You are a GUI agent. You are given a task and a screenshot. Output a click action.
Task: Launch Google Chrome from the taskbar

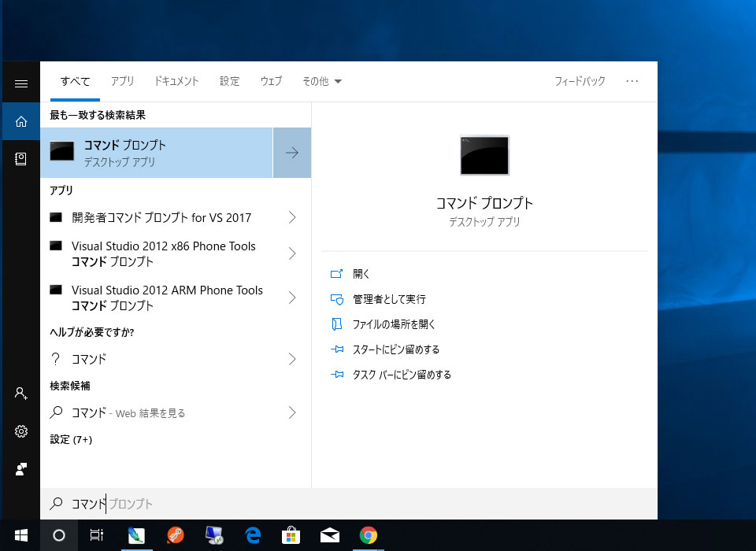(x=369, y=535)
